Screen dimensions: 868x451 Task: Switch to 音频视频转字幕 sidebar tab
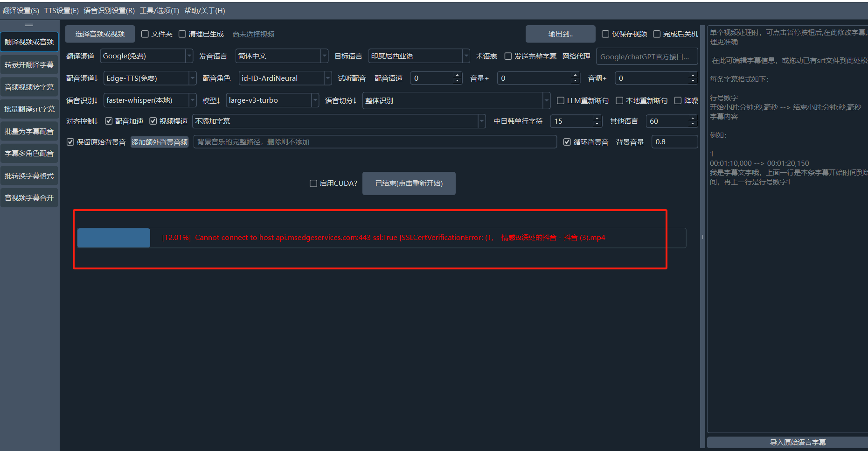click(x=29, y=87)
